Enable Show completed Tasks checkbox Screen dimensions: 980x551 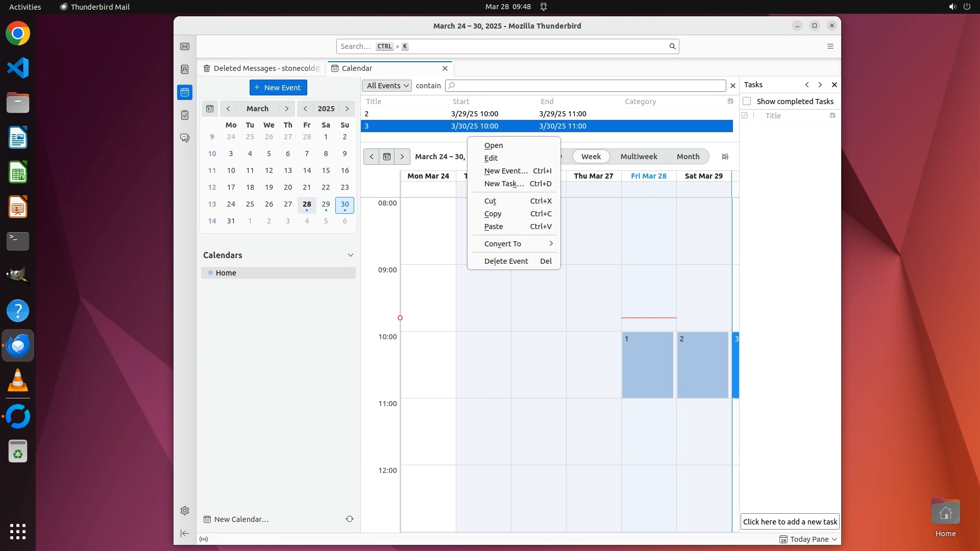(747, 101)
